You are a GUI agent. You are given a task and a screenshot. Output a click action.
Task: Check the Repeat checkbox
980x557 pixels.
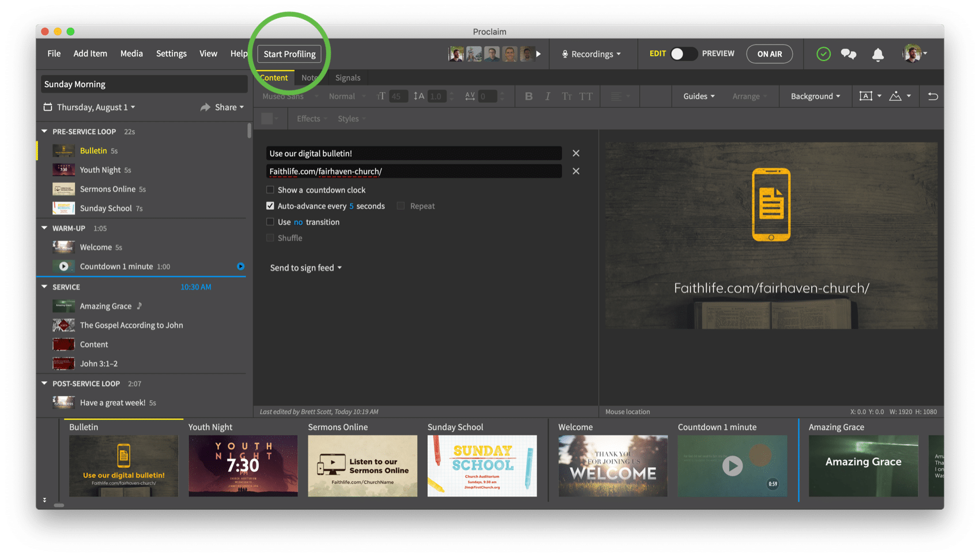point(401,206)
